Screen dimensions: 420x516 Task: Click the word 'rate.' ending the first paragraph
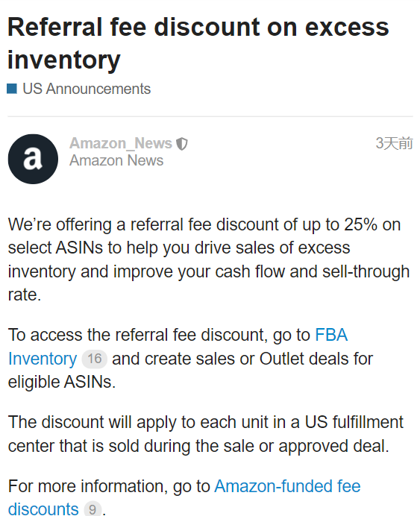[x=25, y=295]
